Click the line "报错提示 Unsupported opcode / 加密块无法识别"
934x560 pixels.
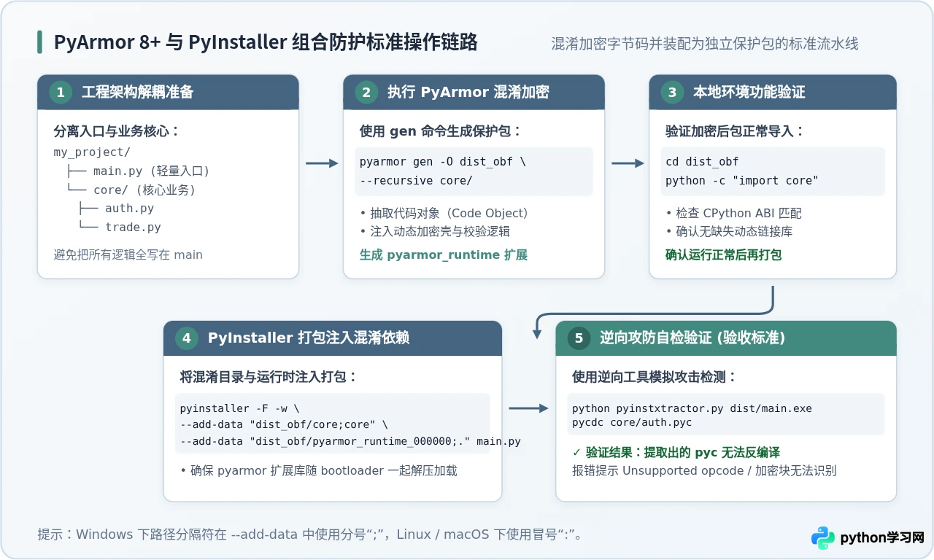tap(704, 470)
